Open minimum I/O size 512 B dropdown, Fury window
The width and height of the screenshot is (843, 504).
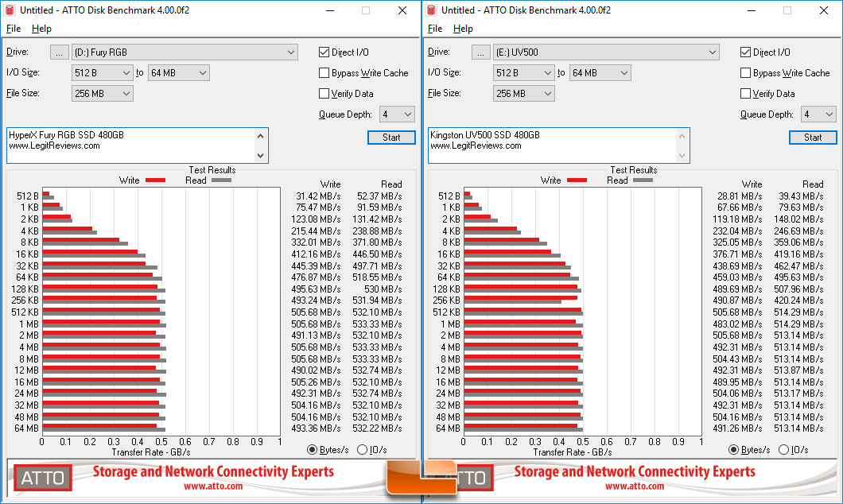pyautogui.click(x=102, y=72)
